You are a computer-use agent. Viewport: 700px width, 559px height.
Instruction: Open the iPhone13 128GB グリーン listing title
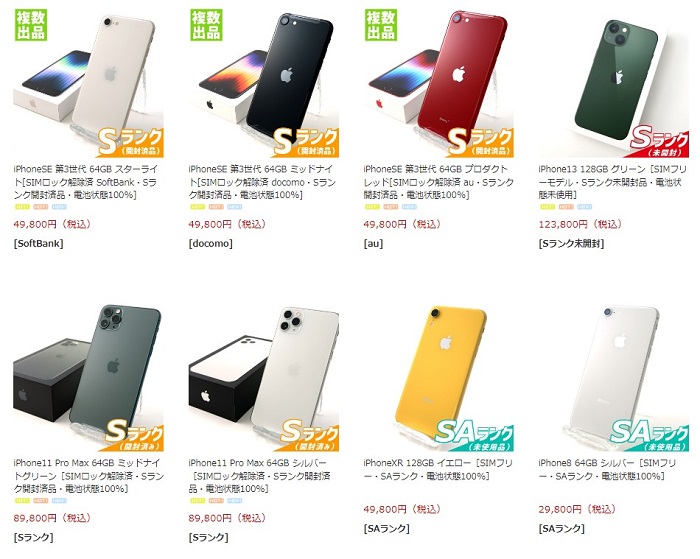[612, 182]
